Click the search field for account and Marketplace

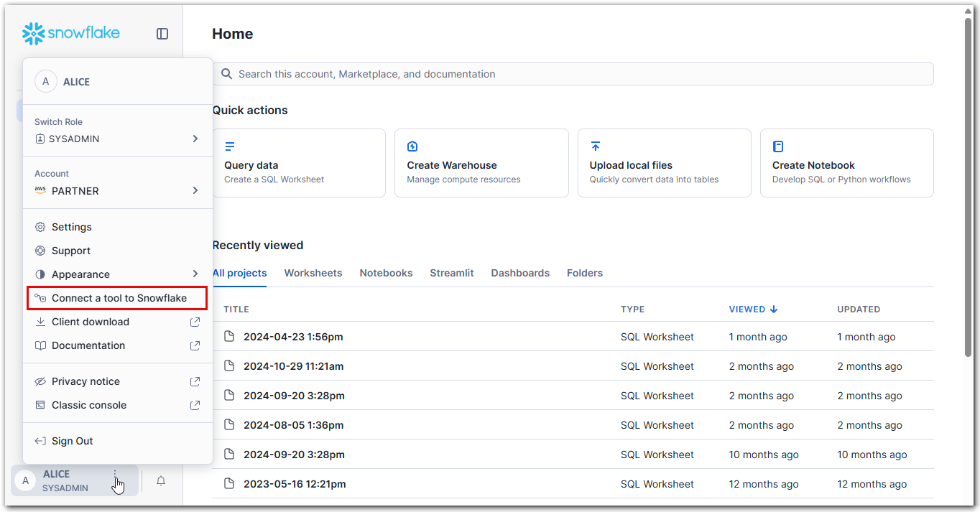573,74
